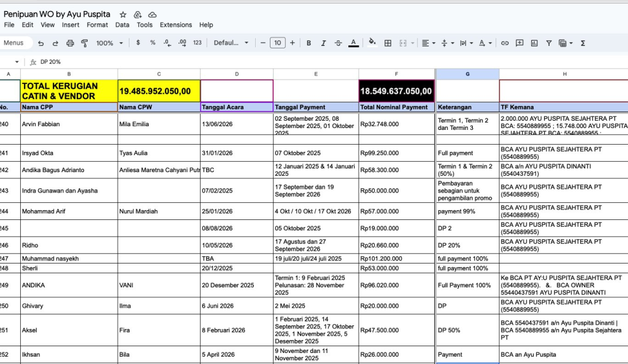Open the Format menu
628x364 pixels.
tap(97, 25)
